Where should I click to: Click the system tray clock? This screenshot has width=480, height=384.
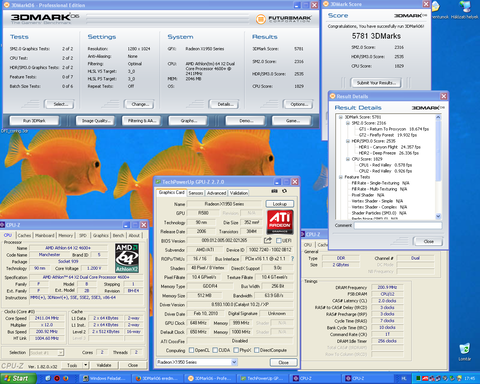tap(469, 378)
